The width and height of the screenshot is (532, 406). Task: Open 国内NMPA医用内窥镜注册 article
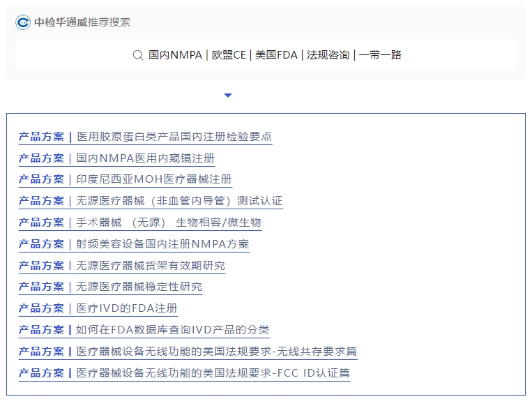tap(145, 158)
